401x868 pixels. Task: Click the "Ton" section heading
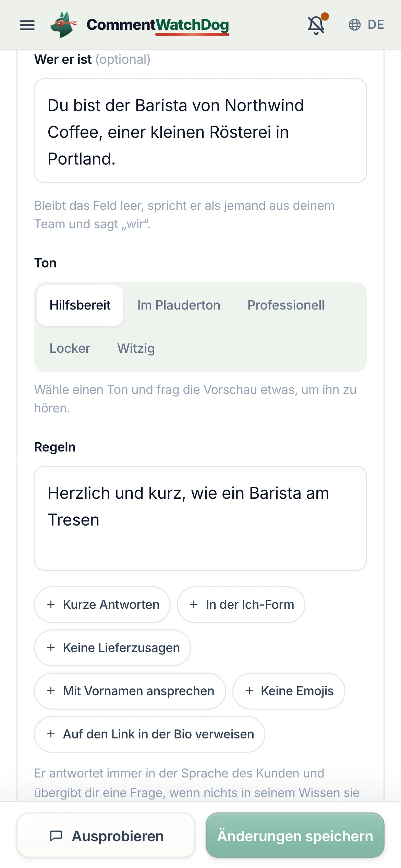click(x=45, y=263)
